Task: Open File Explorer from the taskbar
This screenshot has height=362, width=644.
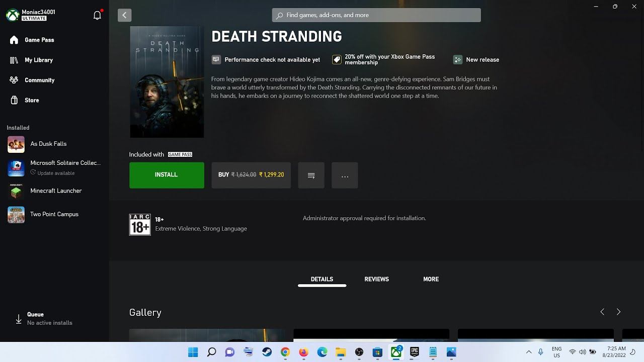Action: [341, 352]
